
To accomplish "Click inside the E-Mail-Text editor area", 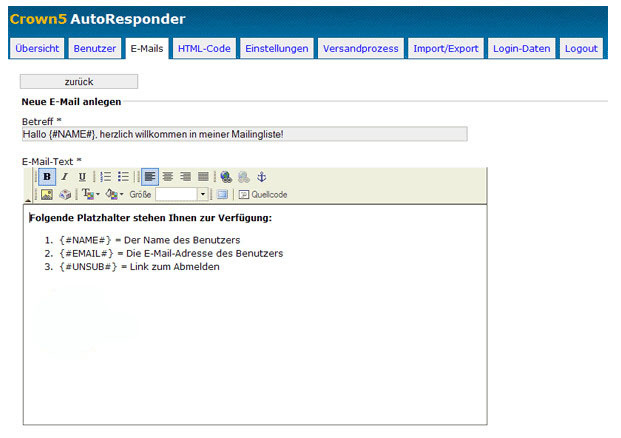I will pyautogui.click(x=255, y=315).
